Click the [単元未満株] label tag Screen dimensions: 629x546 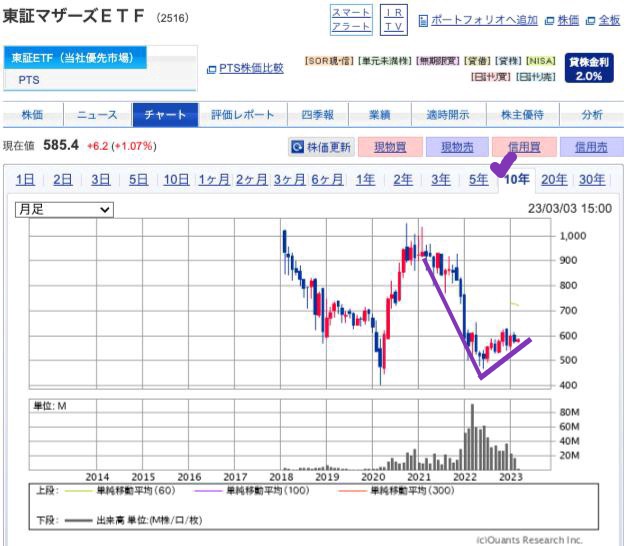(x=385, y=61)
